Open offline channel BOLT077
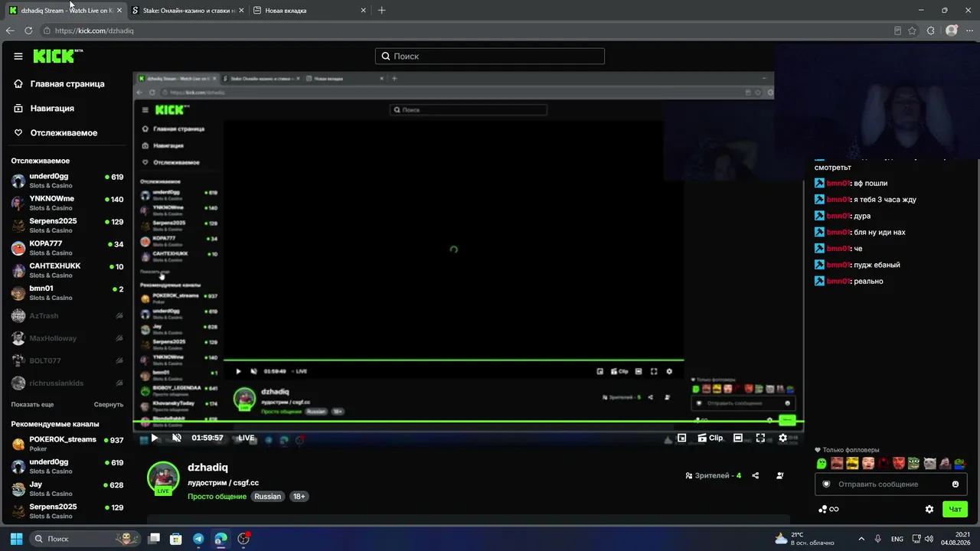980x551 pixels. tap(67, 360)
